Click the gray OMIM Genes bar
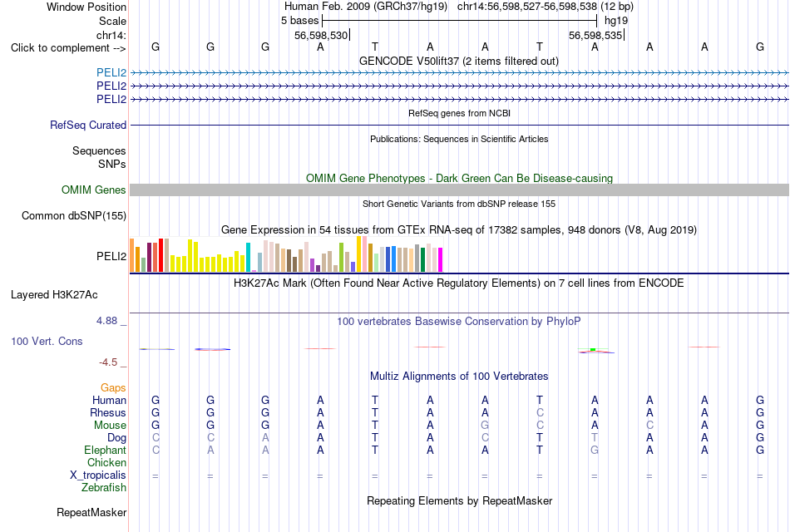 [x=460, y=190]
